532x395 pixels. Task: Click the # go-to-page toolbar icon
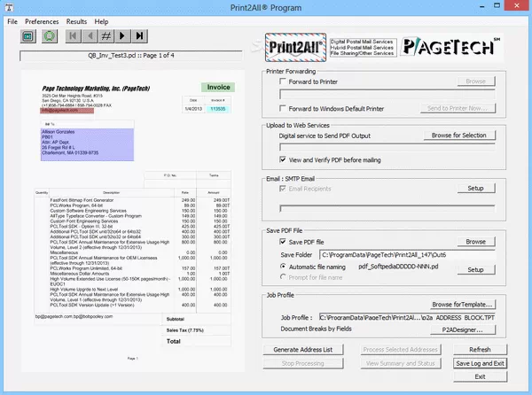[106, 36]
